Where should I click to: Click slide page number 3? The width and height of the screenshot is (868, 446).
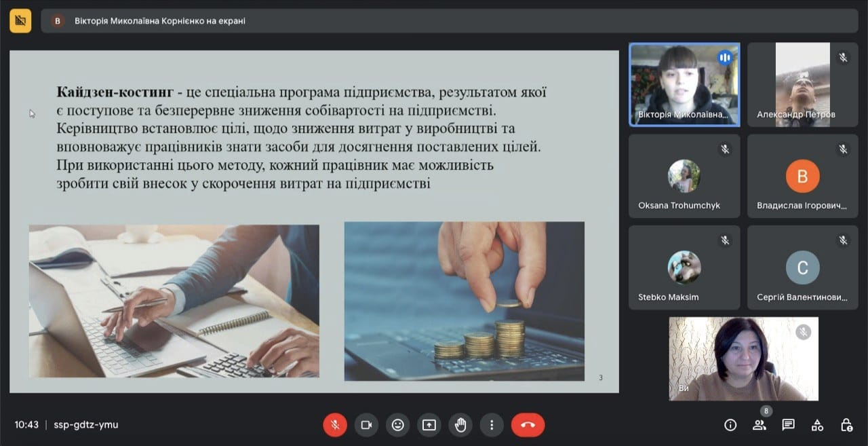[x=601, y=377]
